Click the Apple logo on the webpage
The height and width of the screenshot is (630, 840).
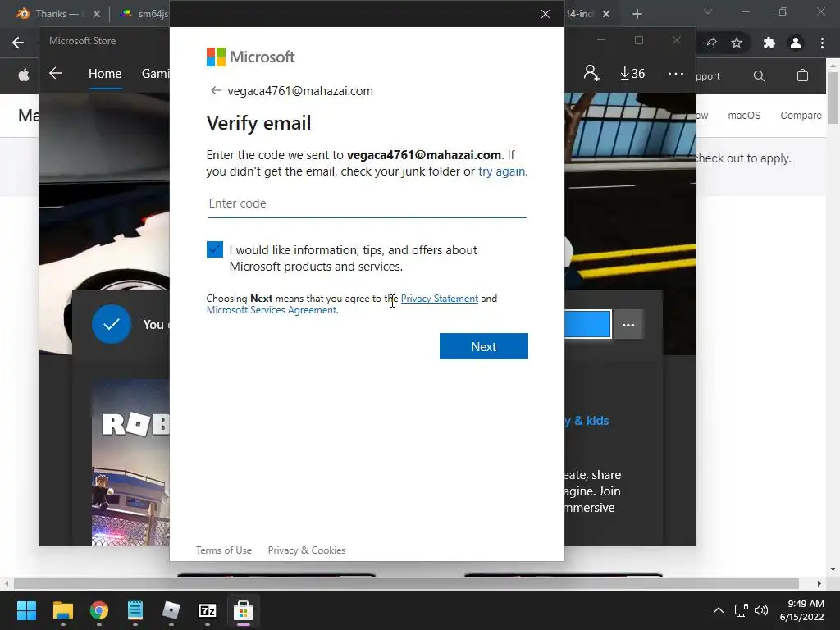pos(24,75)
